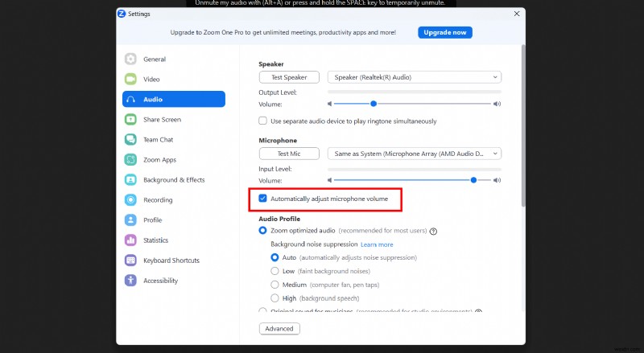Click speaker volume loud icon
This screenshot has height=353, width=644.
pyautogui.click(x=497, y=104)
